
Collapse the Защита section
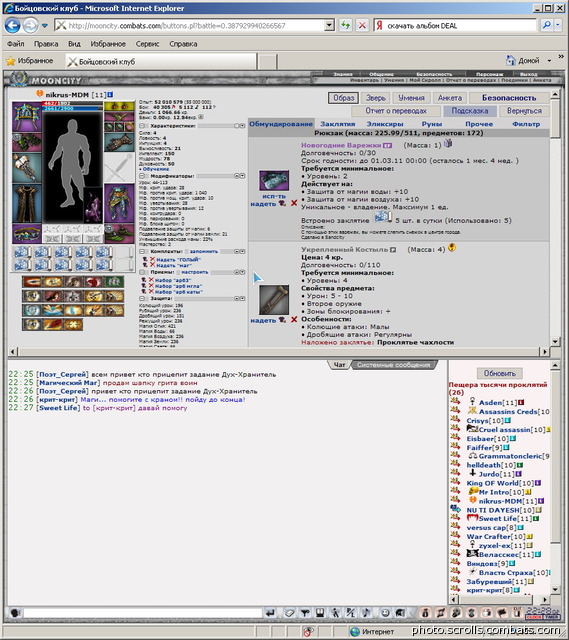142,298
